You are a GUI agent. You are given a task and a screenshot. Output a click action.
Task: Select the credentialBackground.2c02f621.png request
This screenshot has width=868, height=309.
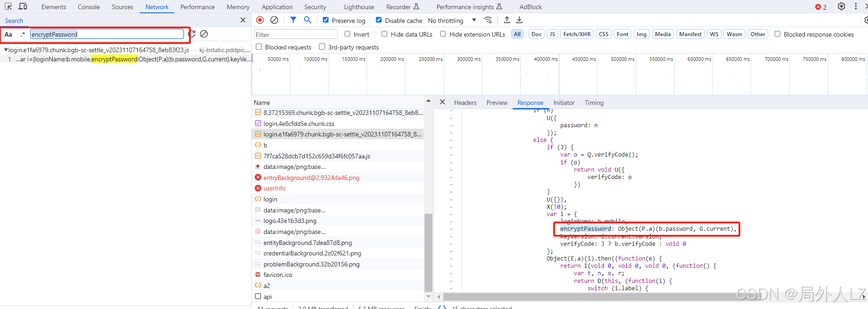pos(312,253)
